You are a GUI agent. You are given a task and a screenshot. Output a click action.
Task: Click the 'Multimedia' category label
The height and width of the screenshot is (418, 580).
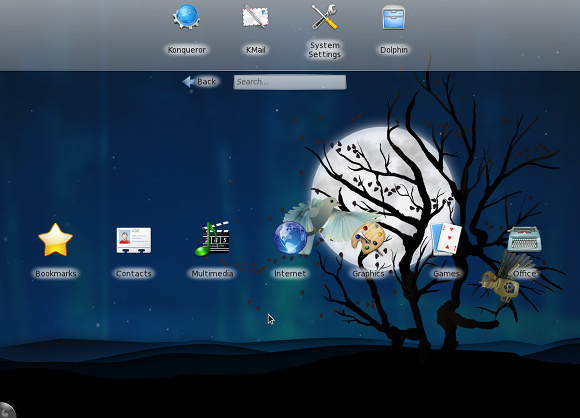click(212, 273)
